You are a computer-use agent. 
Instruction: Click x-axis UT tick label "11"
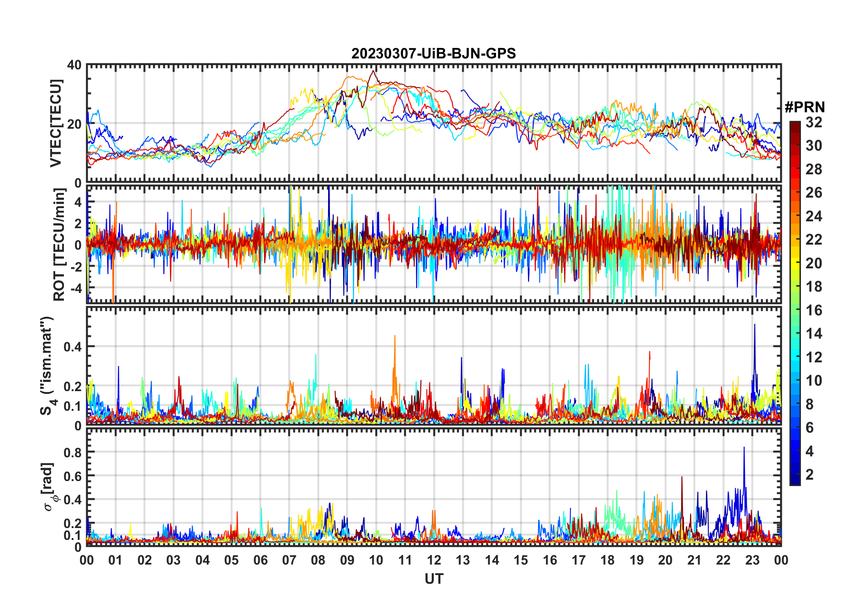coord(405,560)
